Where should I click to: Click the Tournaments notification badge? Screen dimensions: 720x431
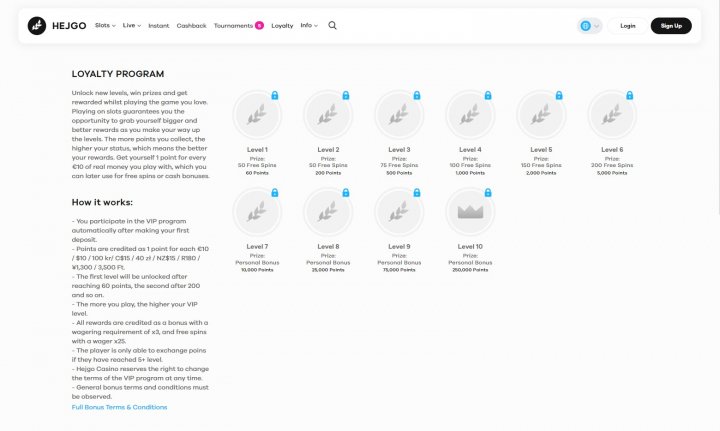(x=259, y=26)
